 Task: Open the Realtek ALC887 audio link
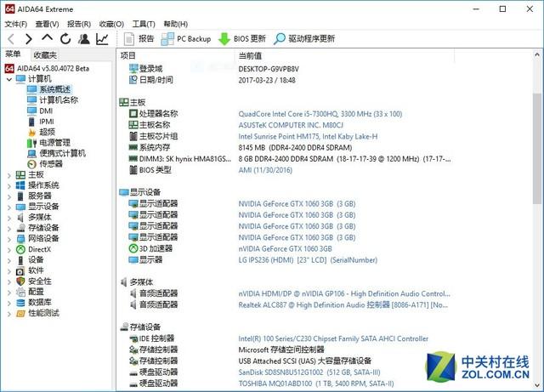343,305
